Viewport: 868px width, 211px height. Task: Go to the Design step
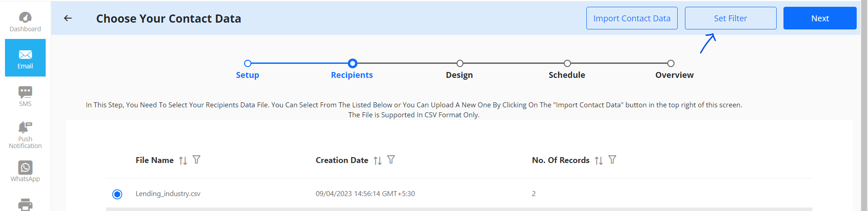(x=459, y=75)
